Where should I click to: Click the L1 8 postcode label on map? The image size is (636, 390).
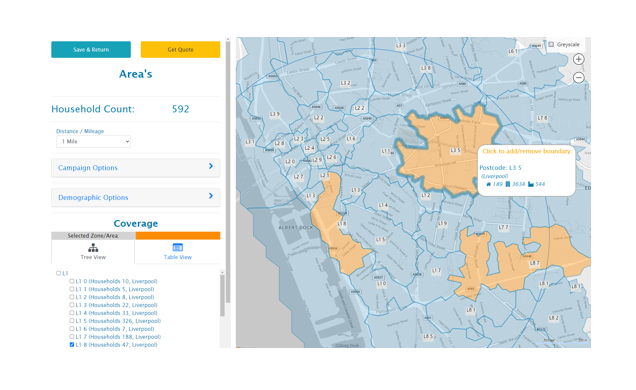[342, 224]
